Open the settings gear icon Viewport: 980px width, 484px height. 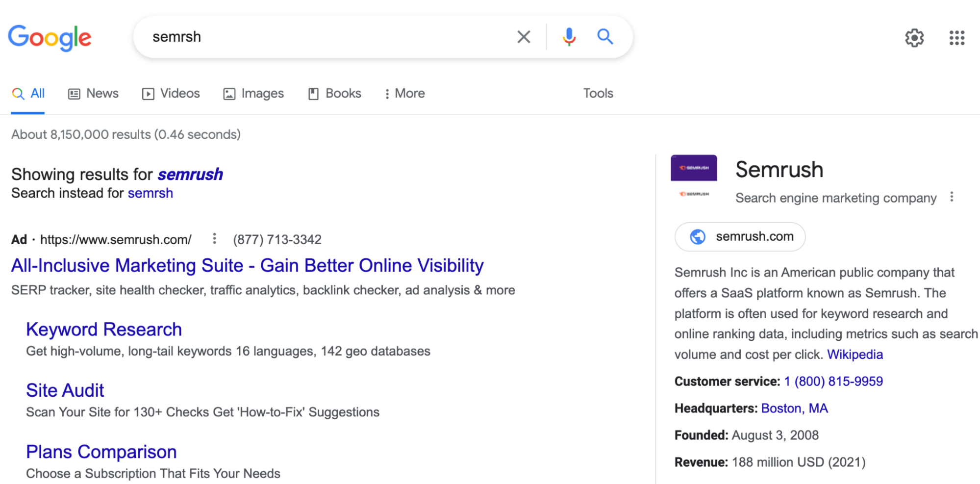[914, 38]
